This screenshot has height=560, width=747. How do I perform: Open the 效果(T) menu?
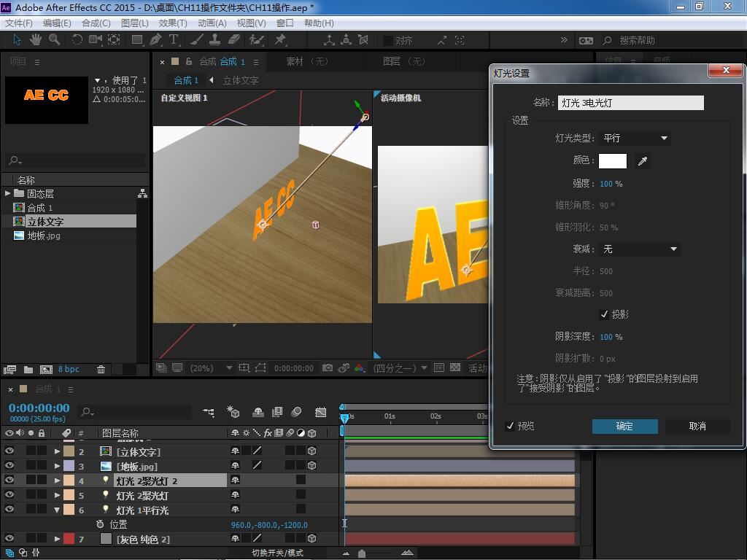point(172,23)
